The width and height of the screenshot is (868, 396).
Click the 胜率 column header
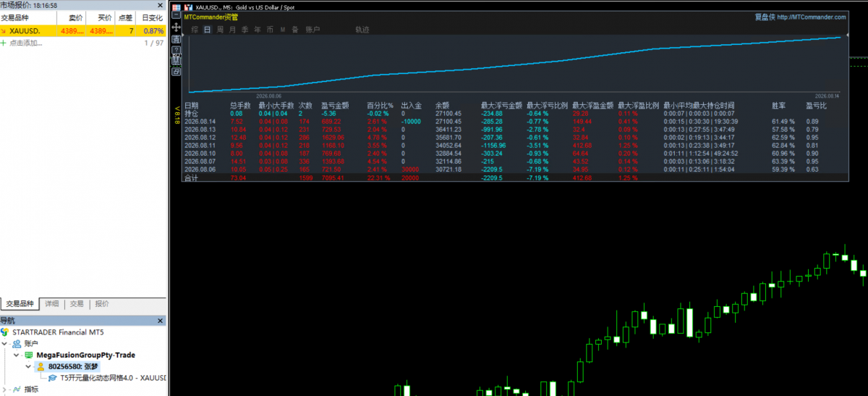click(x=780, y=106)
